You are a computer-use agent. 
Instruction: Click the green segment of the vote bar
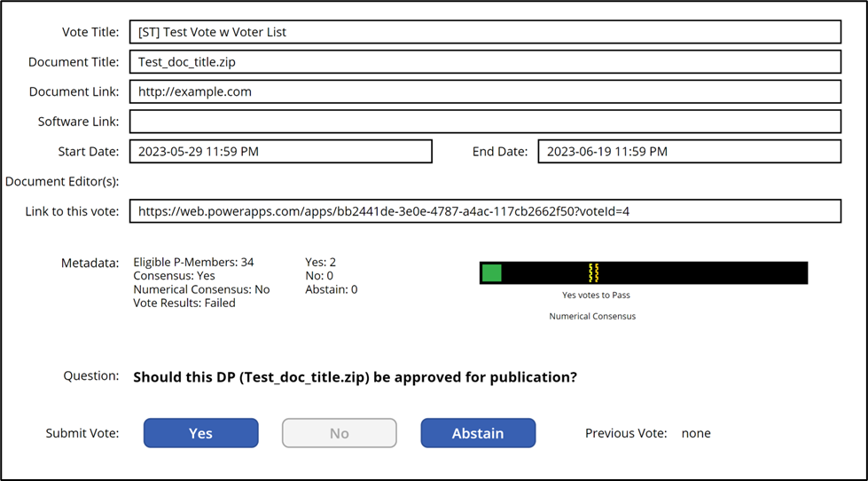click(x=492, y=272)
